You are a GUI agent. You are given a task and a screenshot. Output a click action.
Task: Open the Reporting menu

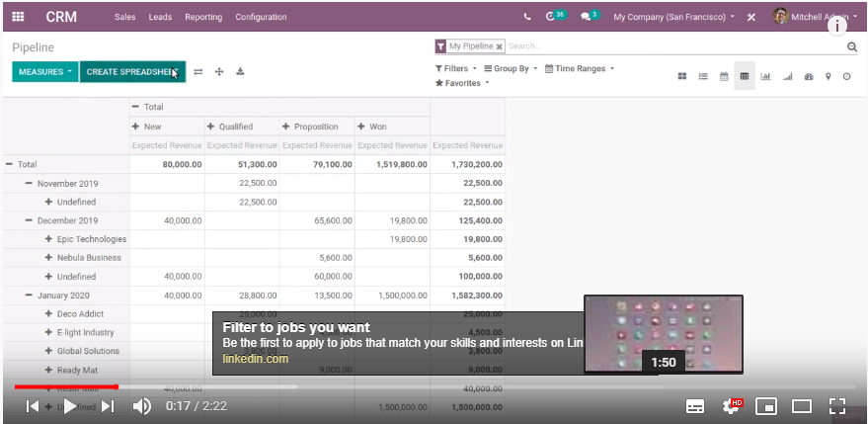(203, 17)
